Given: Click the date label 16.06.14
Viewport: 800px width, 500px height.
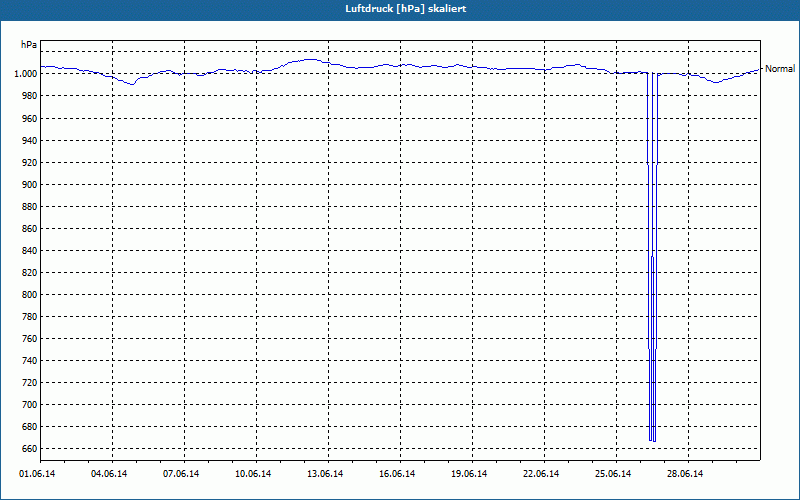Looking at the screenshot, I should (397, 474).
